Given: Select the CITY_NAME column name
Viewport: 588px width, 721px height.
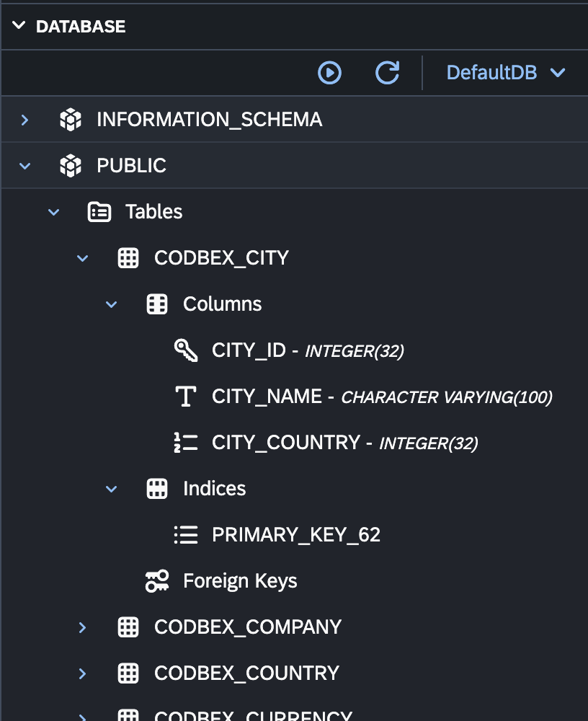Looking at the screenshot, I should click(267, 397).
